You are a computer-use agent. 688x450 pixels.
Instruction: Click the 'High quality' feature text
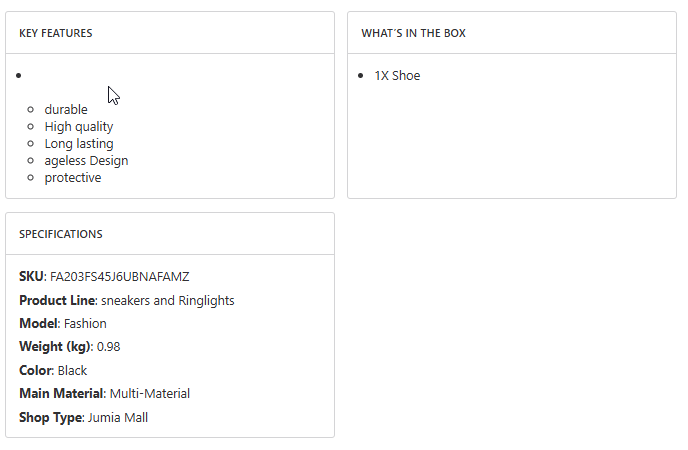click(79, 126)
